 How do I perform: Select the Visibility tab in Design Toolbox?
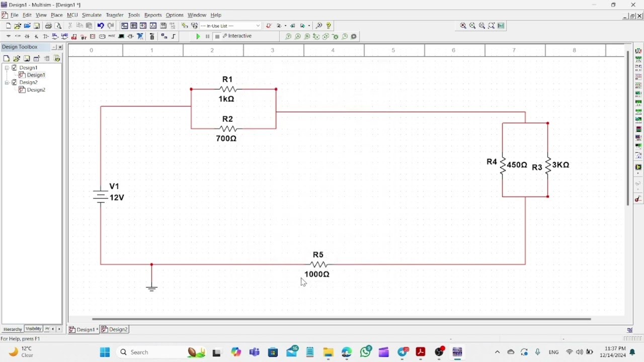pyautogui.click(x=33, y=329)
